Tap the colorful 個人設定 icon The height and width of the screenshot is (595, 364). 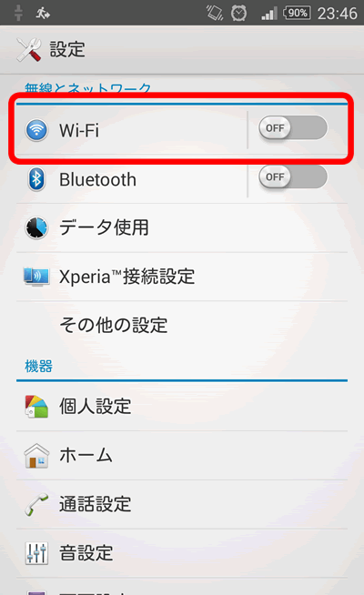click(x=36, y=407)
